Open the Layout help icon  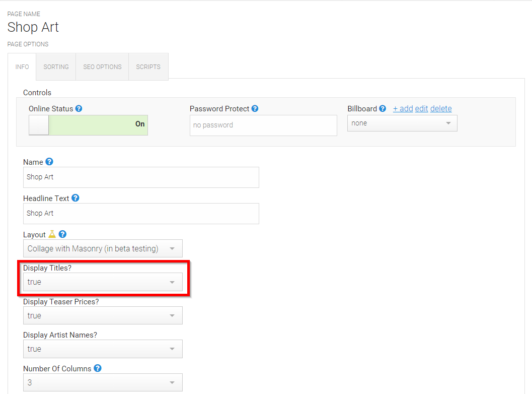click(x=62, y=234)
